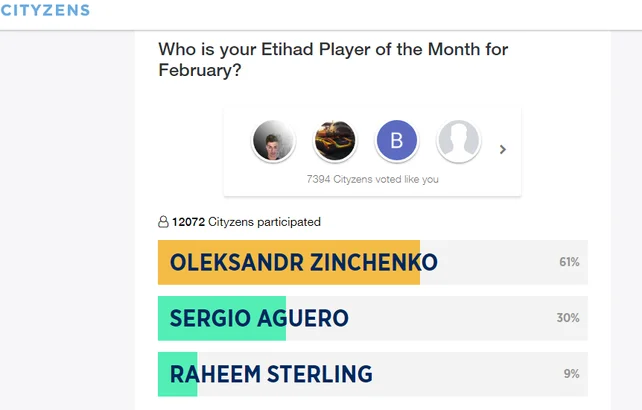Open the voter avatar showing a car
This screenshot has height=410, width=642.
click(x=334, y=142)
